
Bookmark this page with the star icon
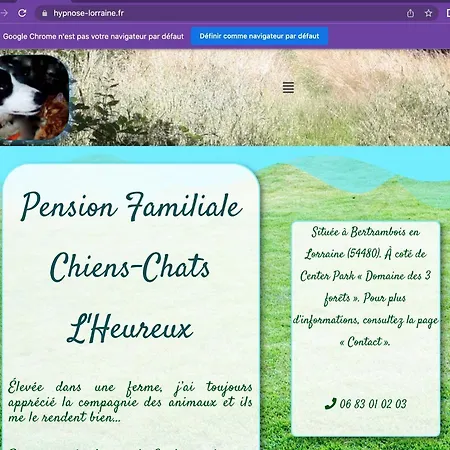(x=428, y=13)
